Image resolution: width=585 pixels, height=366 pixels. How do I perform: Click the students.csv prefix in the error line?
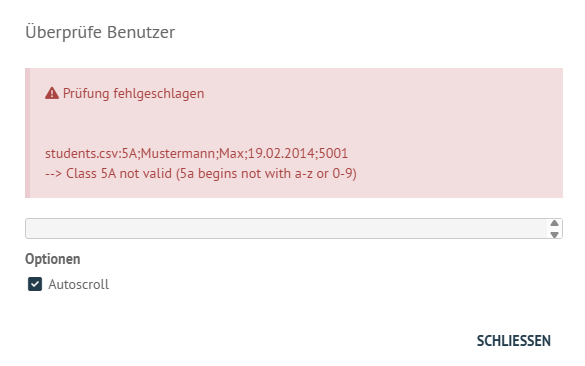84,154
